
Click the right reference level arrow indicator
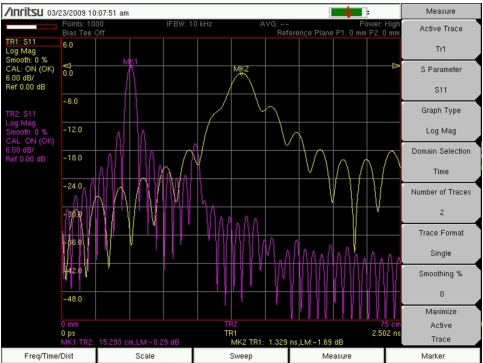coord(396,66)
